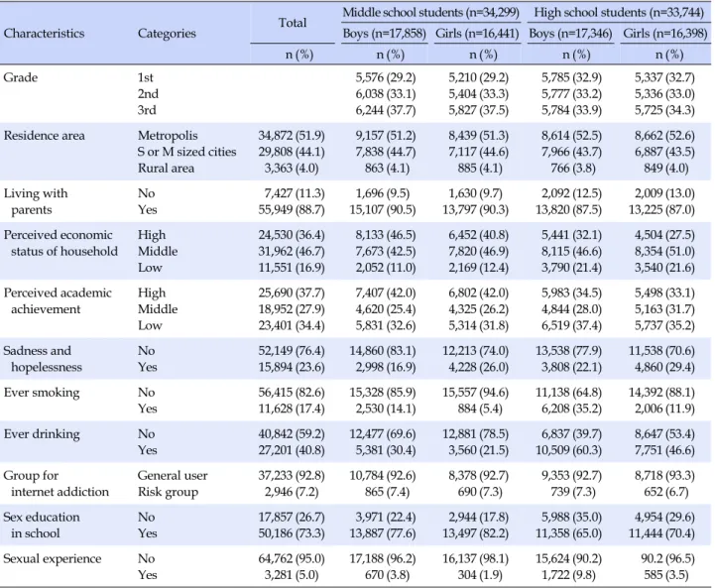
Task: Click the cell '304 (1.9)'
Action: 480,574
